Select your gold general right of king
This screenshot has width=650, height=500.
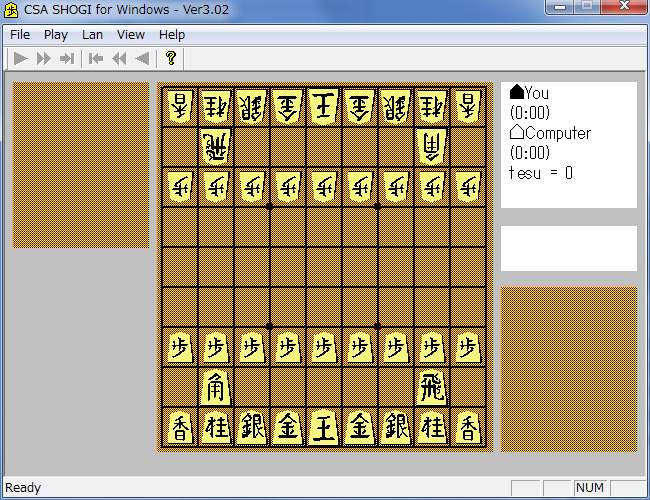point(360,427)
